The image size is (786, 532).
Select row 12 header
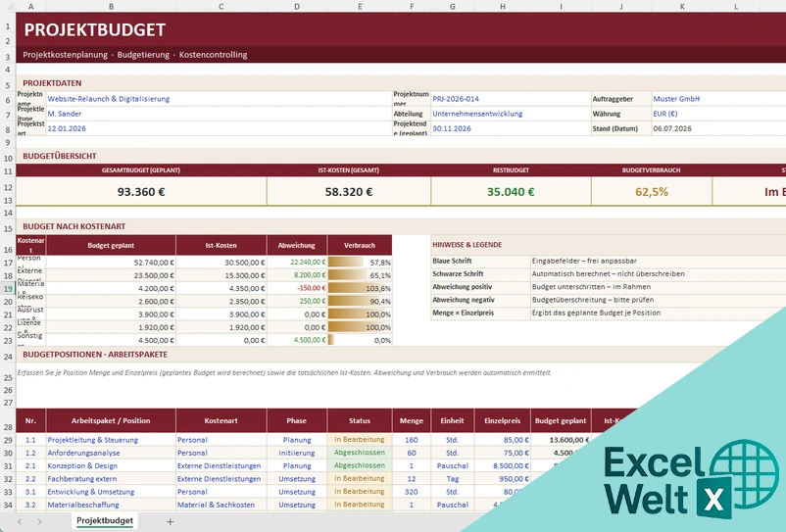(8, 187)
